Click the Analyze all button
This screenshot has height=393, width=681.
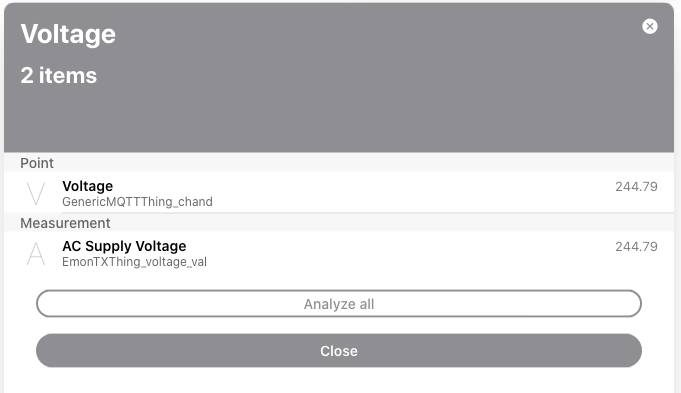[x=339, y=304]
